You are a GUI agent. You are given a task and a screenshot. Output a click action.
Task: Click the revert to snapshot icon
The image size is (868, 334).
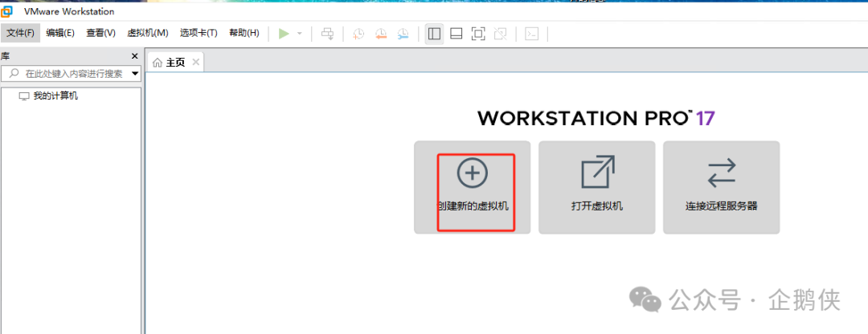click(x=381, y=34)
